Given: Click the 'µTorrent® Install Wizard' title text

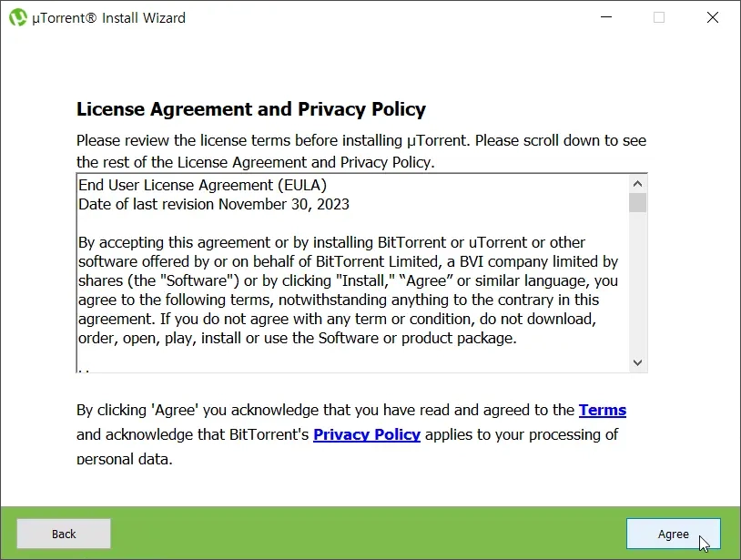Looking at the screenshot, I should (108, 18).
